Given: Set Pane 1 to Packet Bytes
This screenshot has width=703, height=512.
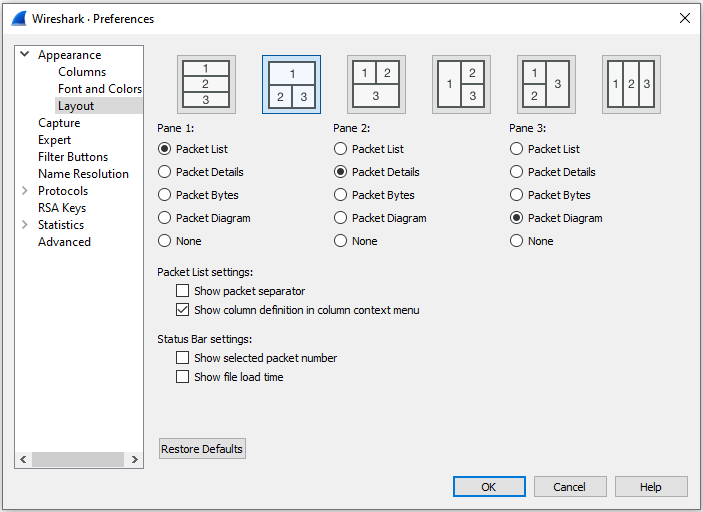Looking at the screenshot, I should 198,195.
